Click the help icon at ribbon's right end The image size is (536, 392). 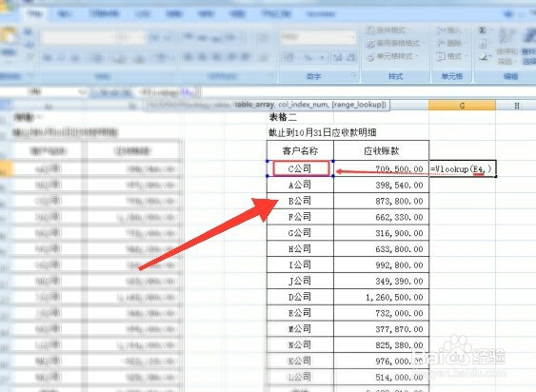click(508, 14)
